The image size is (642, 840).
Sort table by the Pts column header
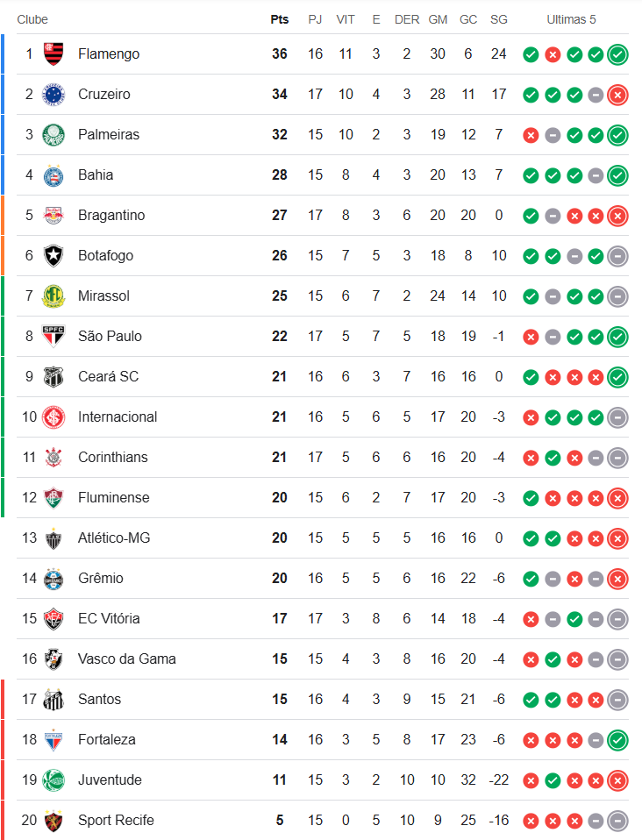(x=280, y=19)
